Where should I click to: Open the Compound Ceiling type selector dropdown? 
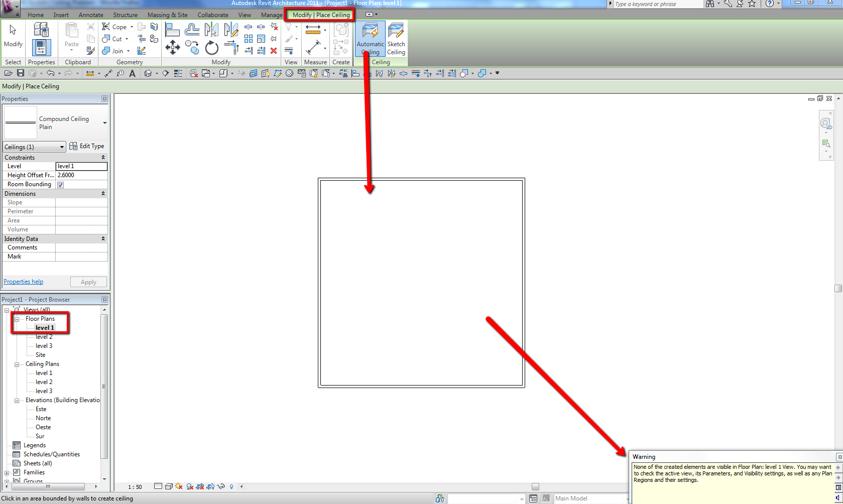coord(105,123)
